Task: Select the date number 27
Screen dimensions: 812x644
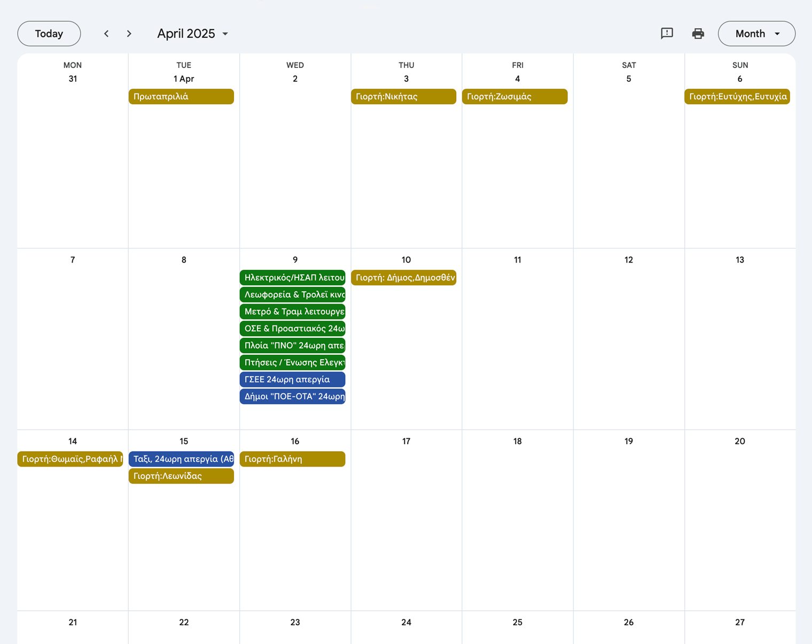Action: (740, 623)
